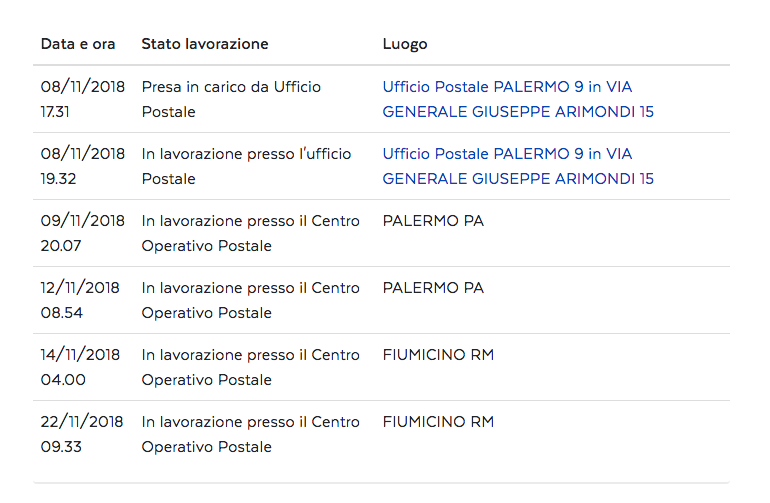
Task: Select the 09/11/2018 20.07 date cell
Action: [x=82, y=233]
